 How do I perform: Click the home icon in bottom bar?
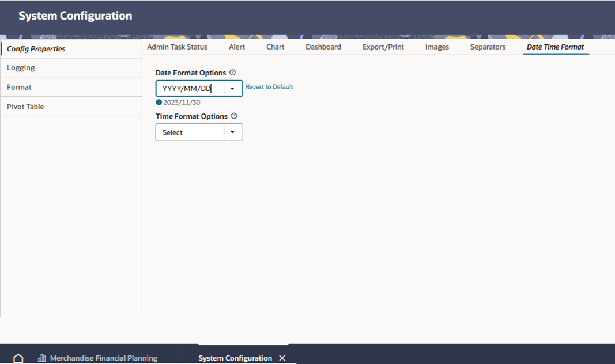18,358
